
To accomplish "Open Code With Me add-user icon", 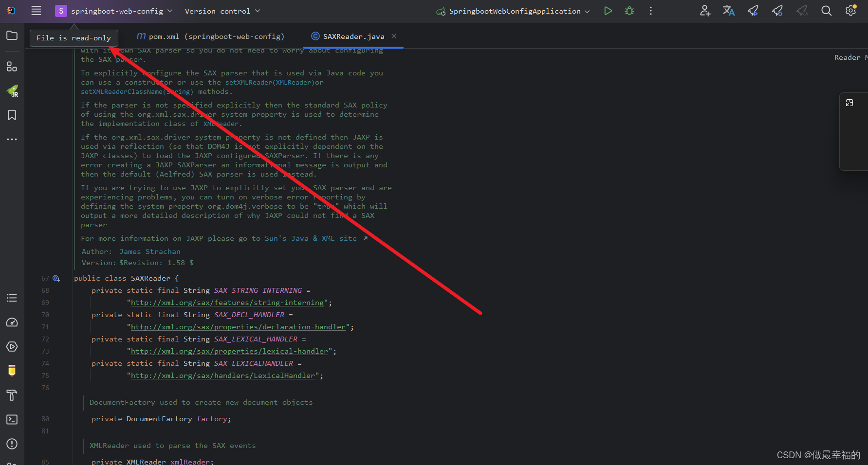I will pyautogui.click(x=705, y=11).
